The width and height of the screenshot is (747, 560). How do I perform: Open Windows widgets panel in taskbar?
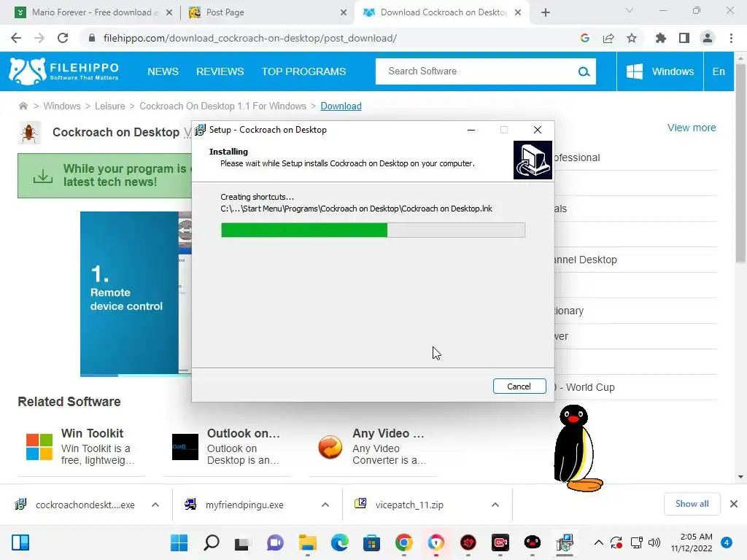click(x=20, y=542)
